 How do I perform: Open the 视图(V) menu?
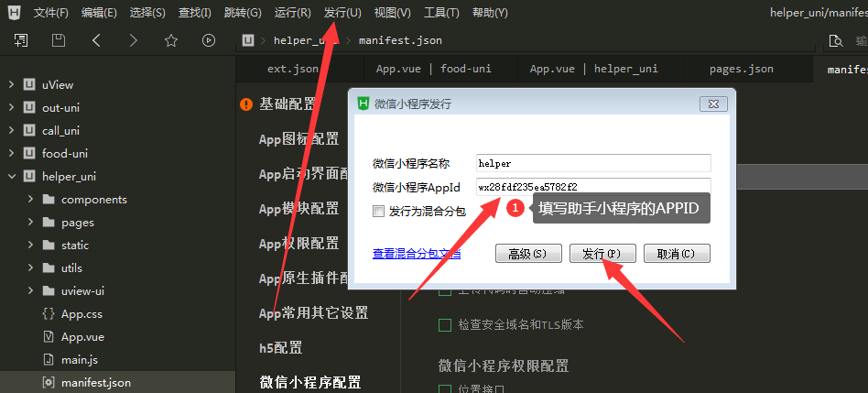[393, 12]
